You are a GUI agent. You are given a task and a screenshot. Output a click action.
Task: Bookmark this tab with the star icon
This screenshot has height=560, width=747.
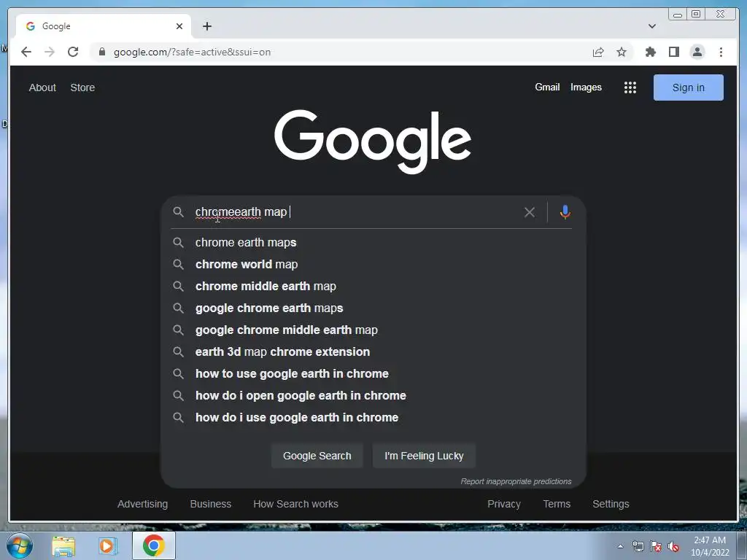622,52
